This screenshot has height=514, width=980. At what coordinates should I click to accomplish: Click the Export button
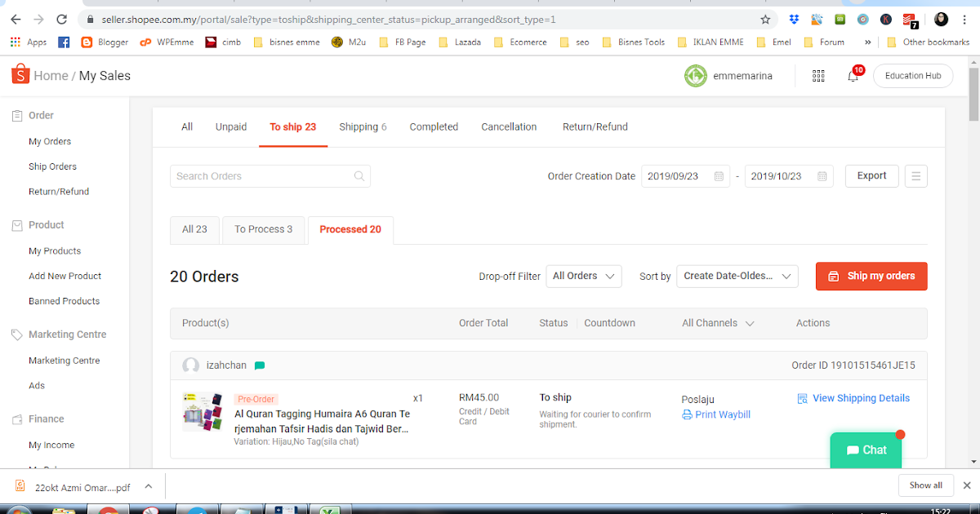point(871,175)
